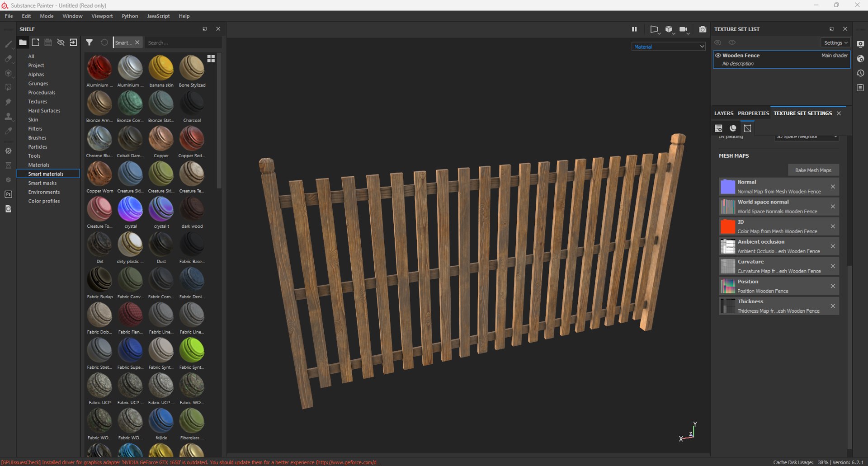Open the Viewport menu
This screenshot has height=466, width=868.
click(102, 16)
